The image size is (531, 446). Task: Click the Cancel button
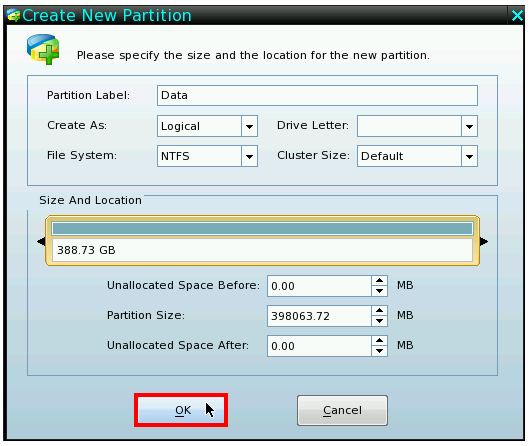coord(342,410)
